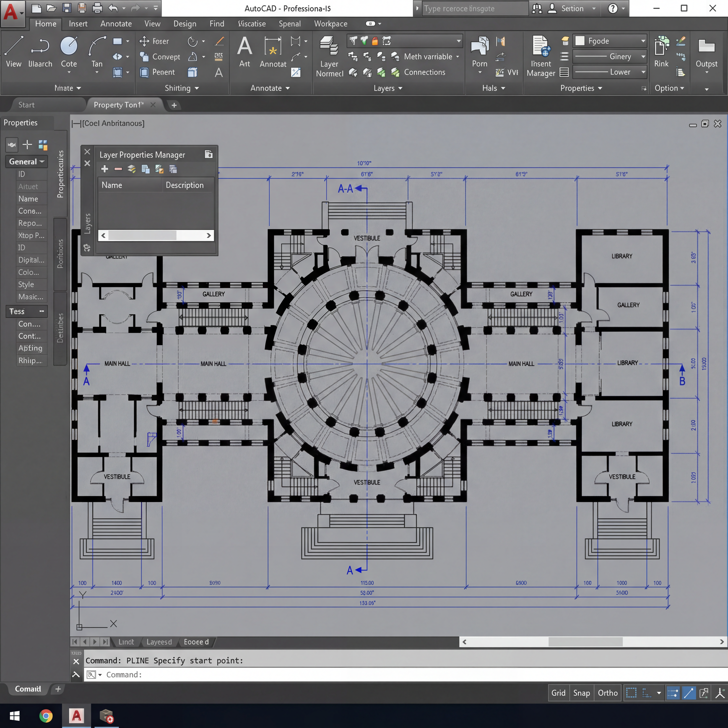Image resolution: width=728 pixels, height=728 pixels.
Task: Toggle Ortho mode in status bar
Action: pyautogui.click(x=607, y=692)
